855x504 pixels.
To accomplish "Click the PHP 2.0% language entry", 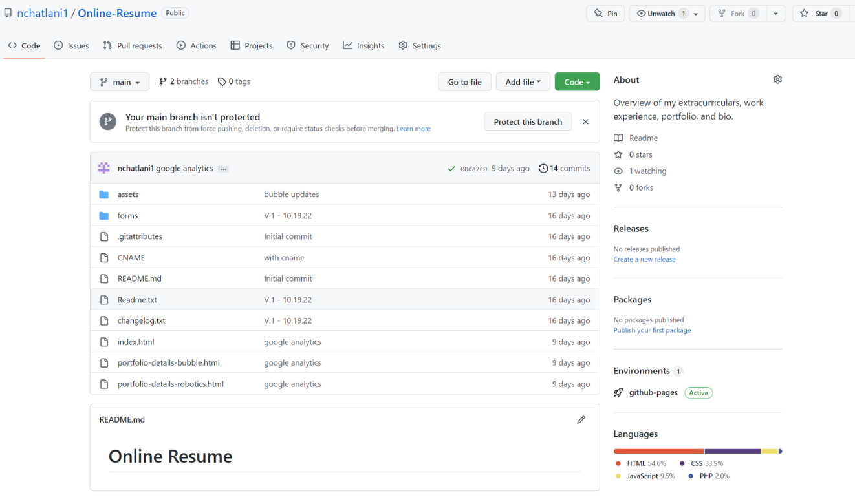I will coord(709,476).
